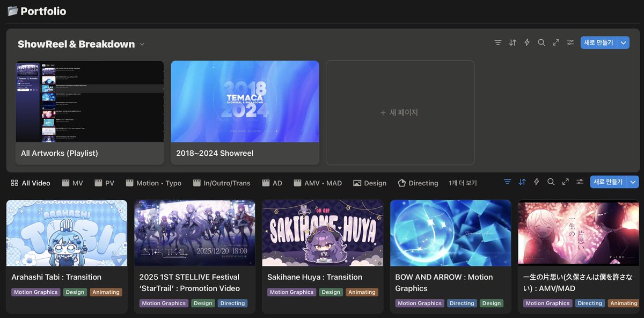Open the 一生の片思い card thumbnail
The image size is (644, 318).
pos(579,233)
